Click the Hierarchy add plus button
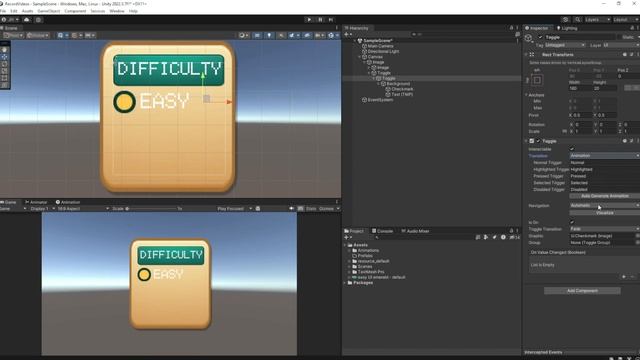 pyautogui.click(x=347, y=35)
